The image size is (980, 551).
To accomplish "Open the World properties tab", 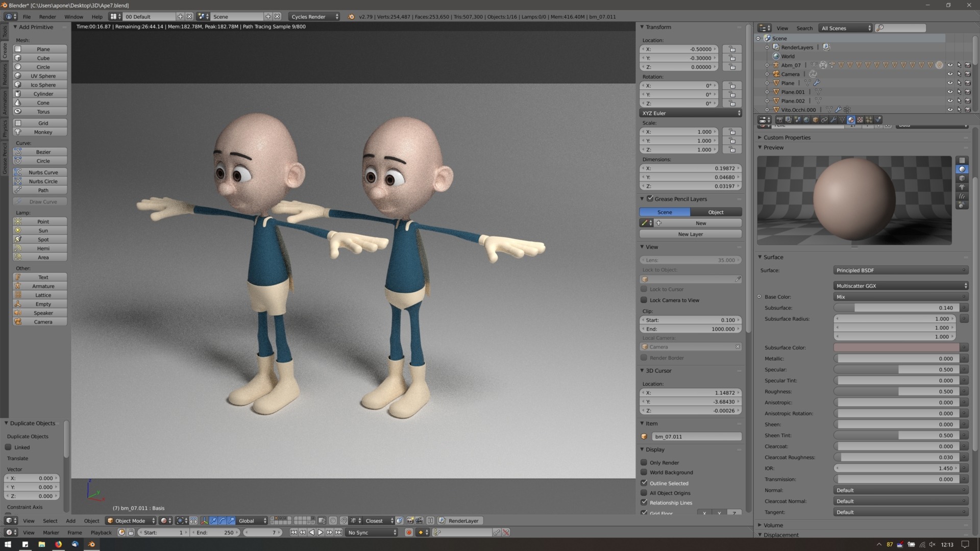I will 806,120.
